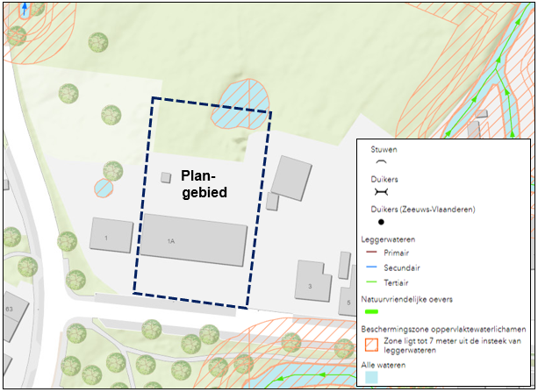
Task: Click the 'Zone ligt tot 7 meter' description
Action: click(452, 346)
